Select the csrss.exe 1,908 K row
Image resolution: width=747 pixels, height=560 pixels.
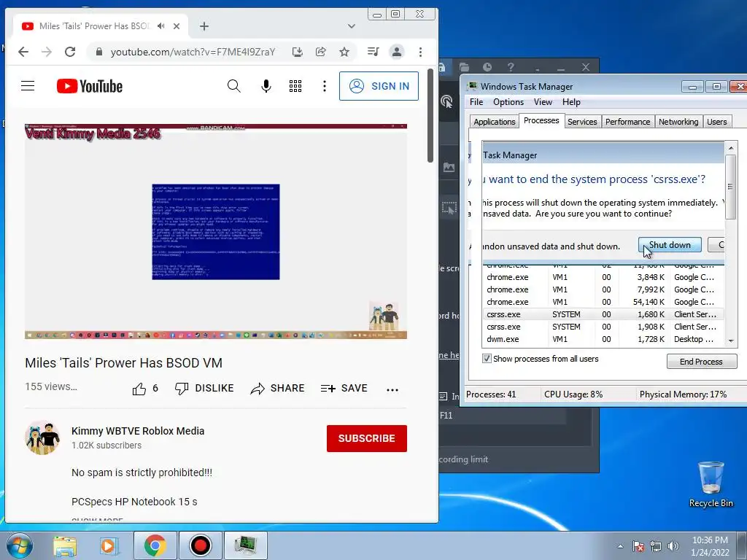pos(603,327)
